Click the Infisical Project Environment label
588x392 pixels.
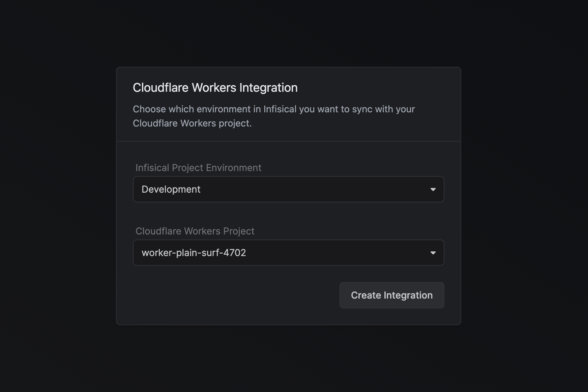point(198,168)
